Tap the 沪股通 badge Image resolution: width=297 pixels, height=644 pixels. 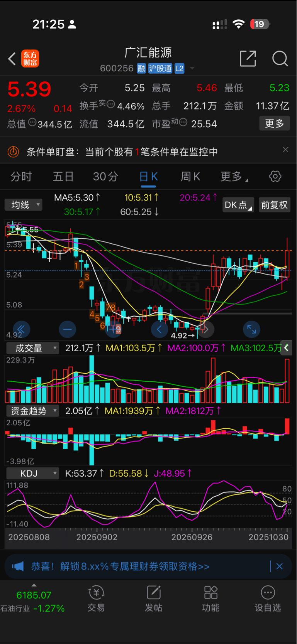(160, 69)
